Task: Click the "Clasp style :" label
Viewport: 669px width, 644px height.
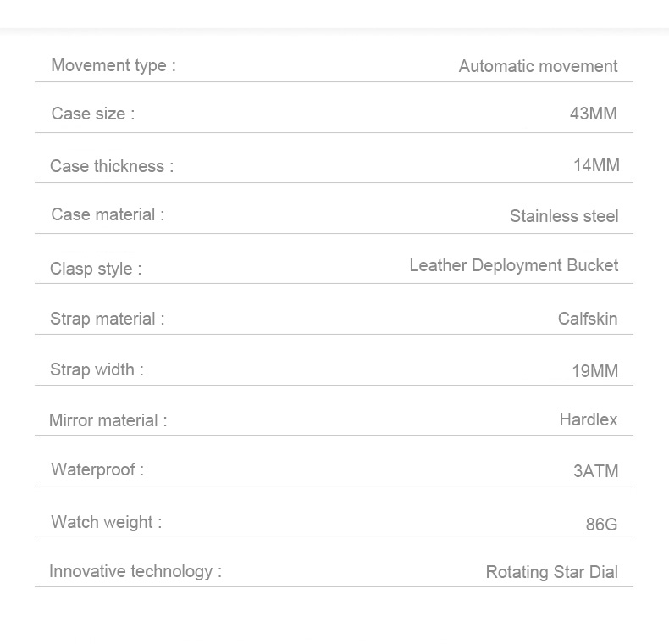Action: (96, 269)
